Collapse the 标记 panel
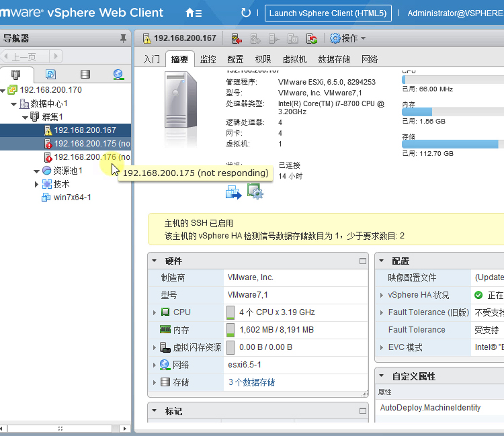This screenshot has width=504, height=436. 155,410
